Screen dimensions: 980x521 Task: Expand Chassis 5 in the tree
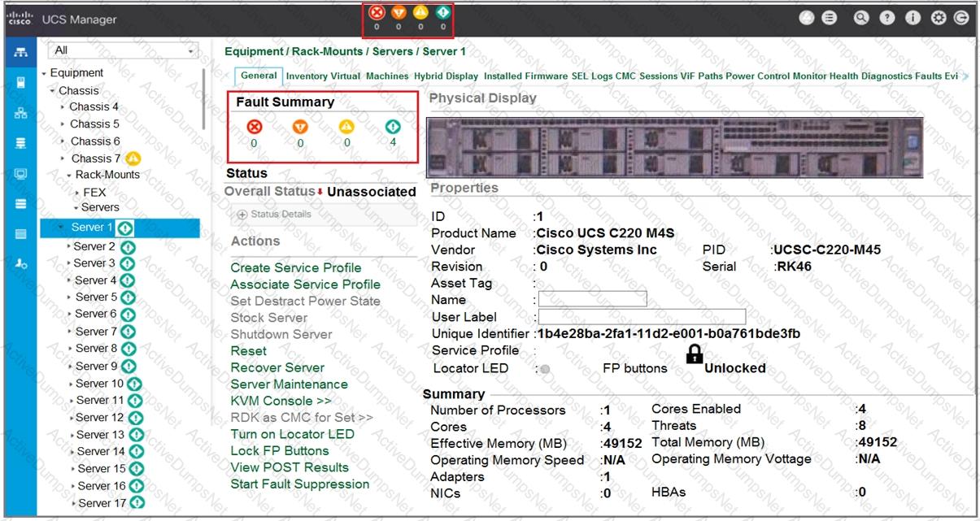[63, 124]
